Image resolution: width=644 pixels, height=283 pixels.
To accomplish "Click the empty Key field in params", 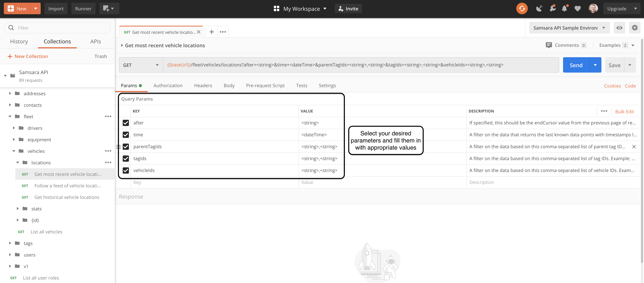I will coord(214,182).
